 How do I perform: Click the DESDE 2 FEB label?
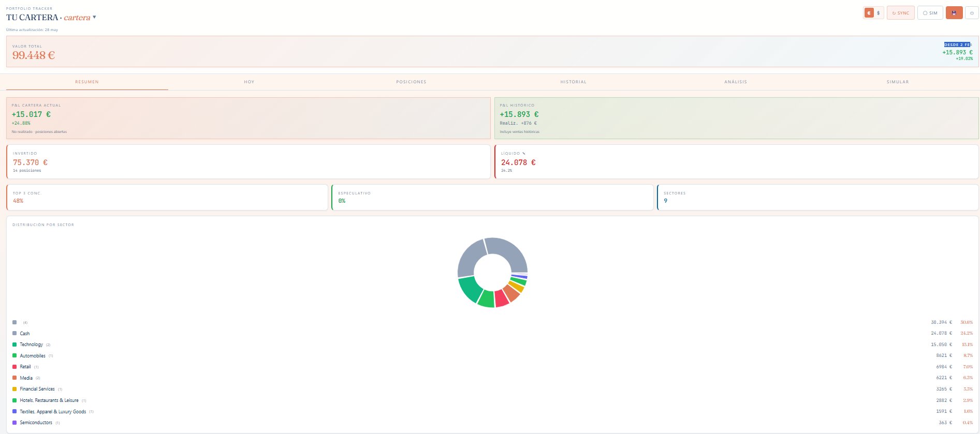coord(958,44)
